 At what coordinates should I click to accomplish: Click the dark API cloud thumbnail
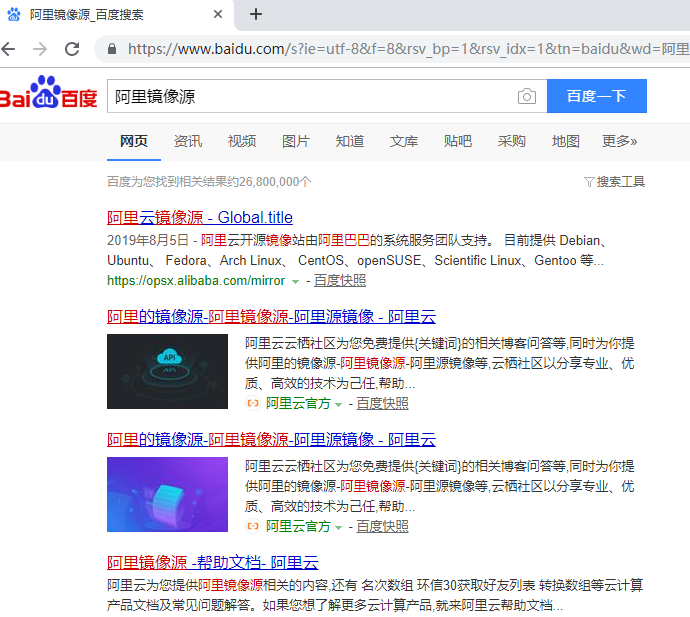167,371
